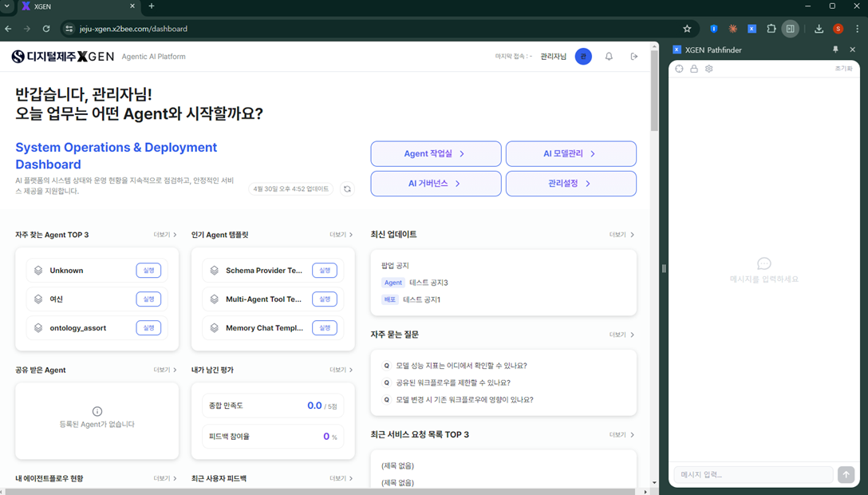Screen dimensions: 868x495
Task: Open Pathfinder settings gear icon
Action: click(708, 69)
